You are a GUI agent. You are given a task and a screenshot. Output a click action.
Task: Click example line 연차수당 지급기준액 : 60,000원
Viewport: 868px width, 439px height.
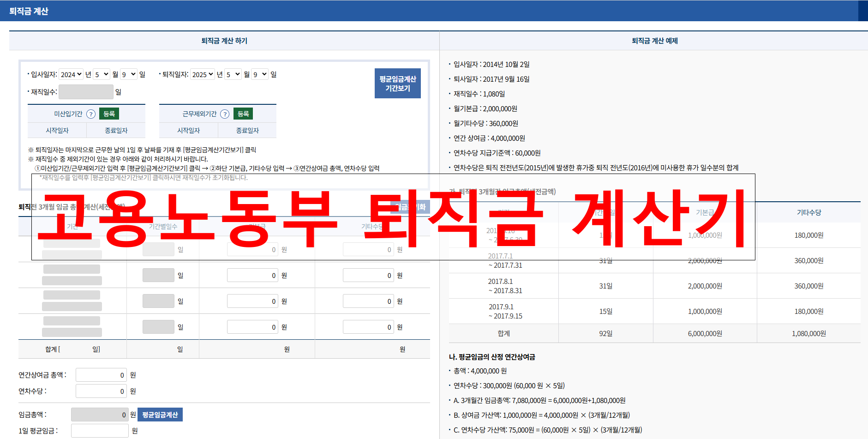[497, 153]
